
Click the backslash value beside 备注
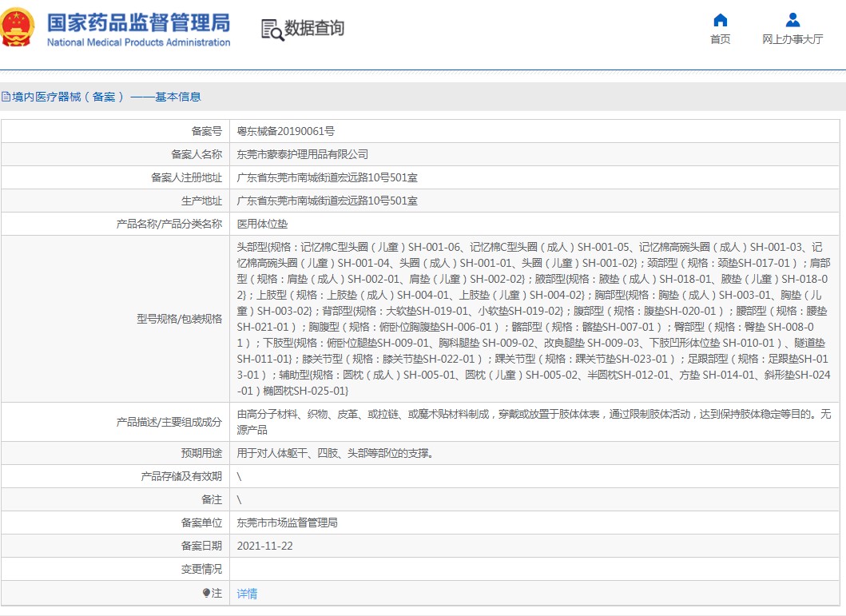point(239,499)
